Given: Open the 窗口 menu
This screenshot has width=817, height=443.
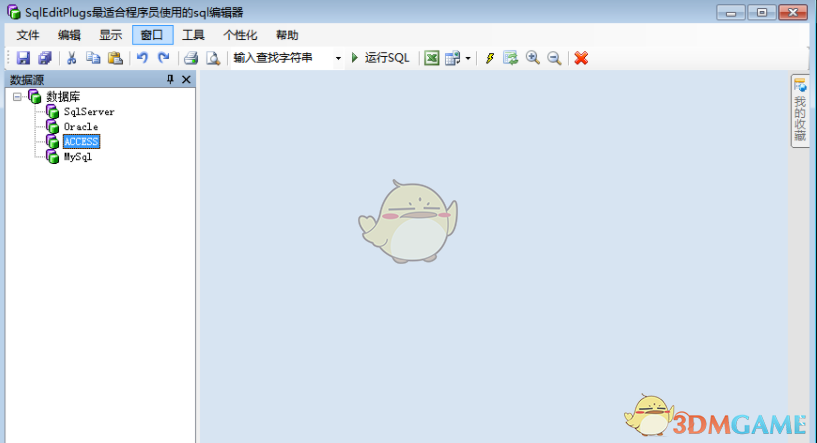Looking at the screenshot, I should click(152, 35).
